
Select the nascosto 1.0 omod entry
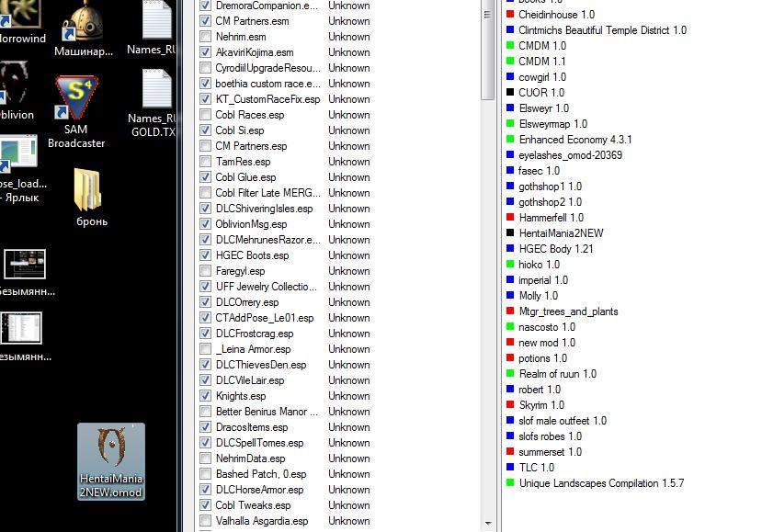[547, 327]
